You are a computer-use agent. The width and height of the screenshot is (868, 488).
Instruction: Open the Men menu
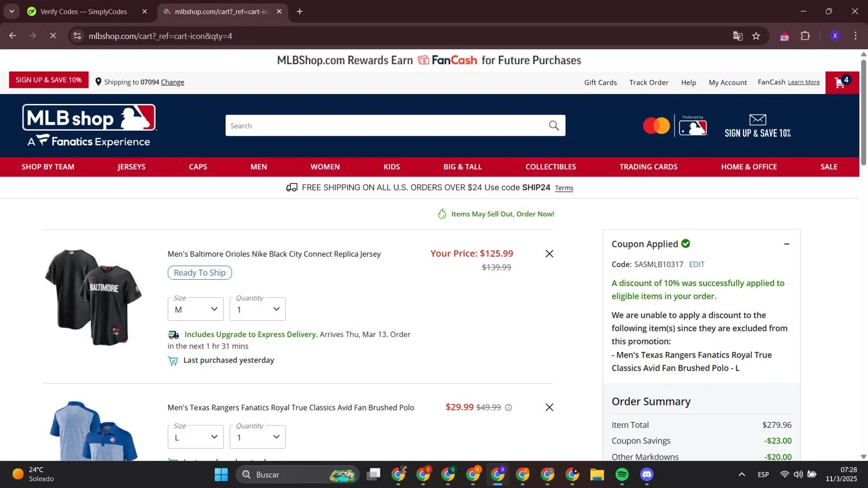pyautogui.click(x=259, y=167)
